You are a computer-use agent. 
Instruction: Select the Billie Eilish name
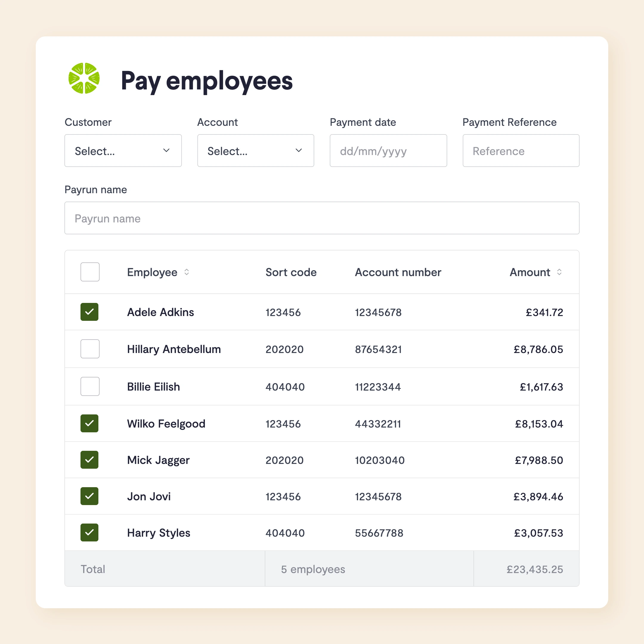click(154, 387)
